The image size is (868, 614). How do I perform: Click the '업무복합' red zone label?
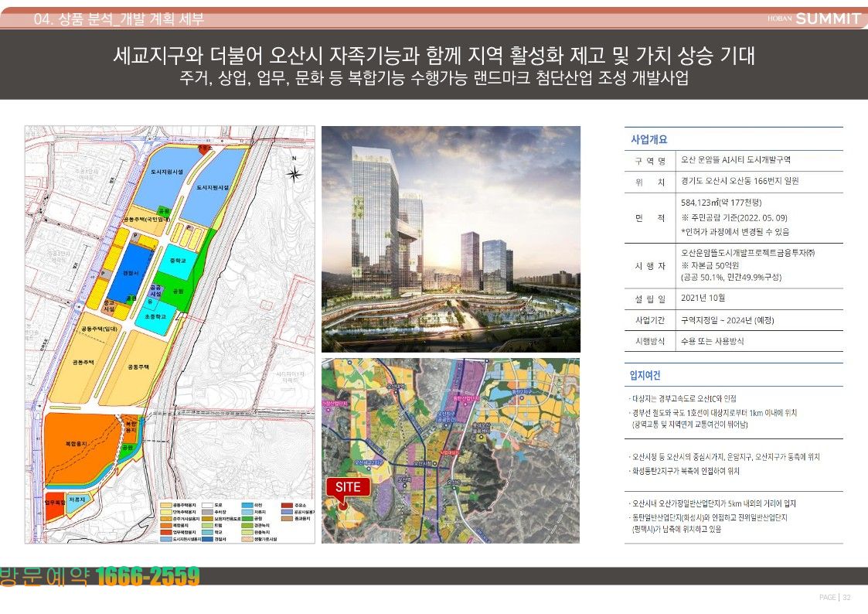[55, 502]
